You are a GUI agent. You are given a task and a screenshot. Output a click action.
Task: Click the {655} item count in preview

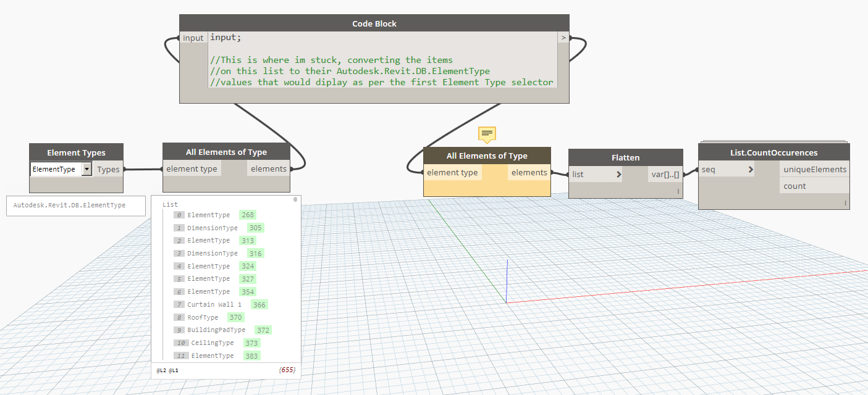tap(287, 370)
